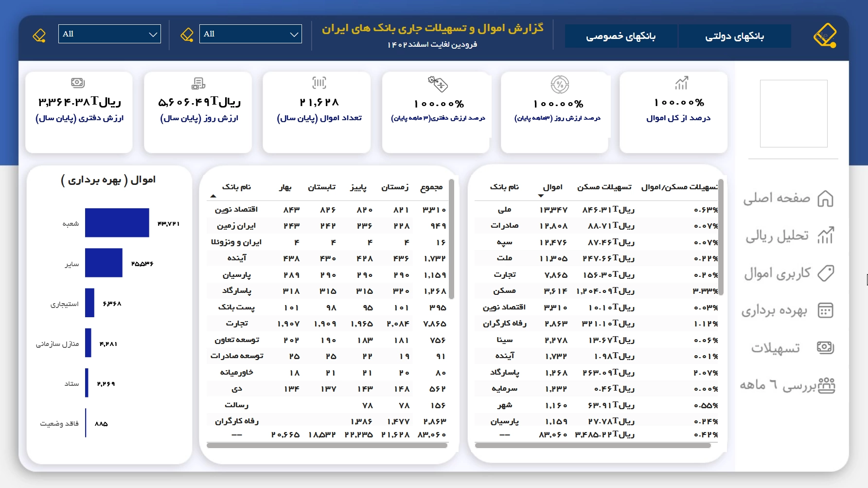Click the barcode icon on تعداد اموال card

319,83
